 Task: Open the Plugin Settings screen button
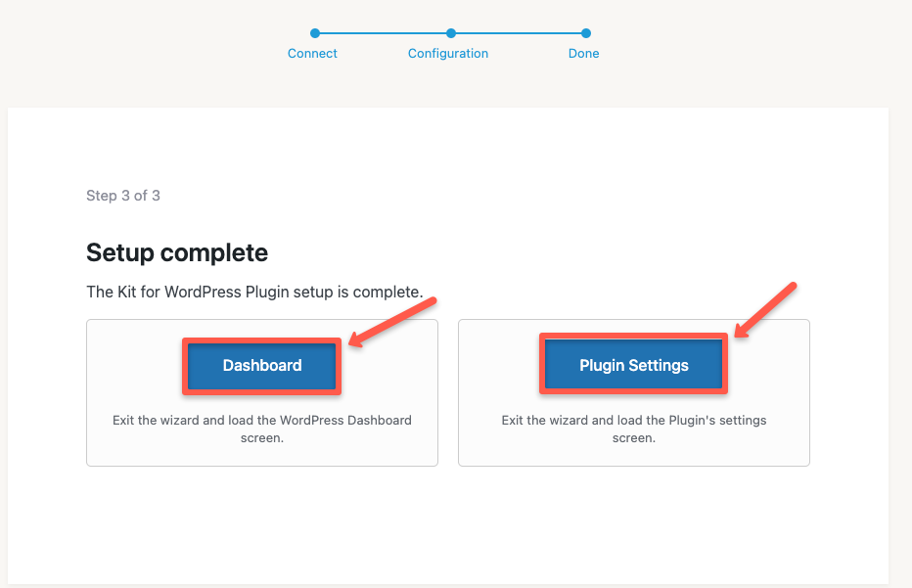633,366
